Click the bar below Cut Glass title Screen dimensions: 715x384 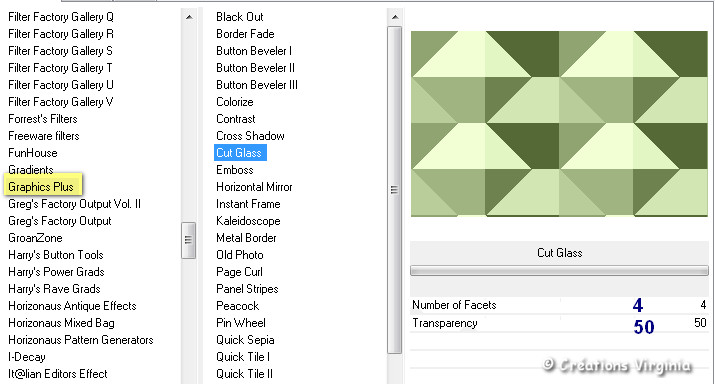coord(559,271)
